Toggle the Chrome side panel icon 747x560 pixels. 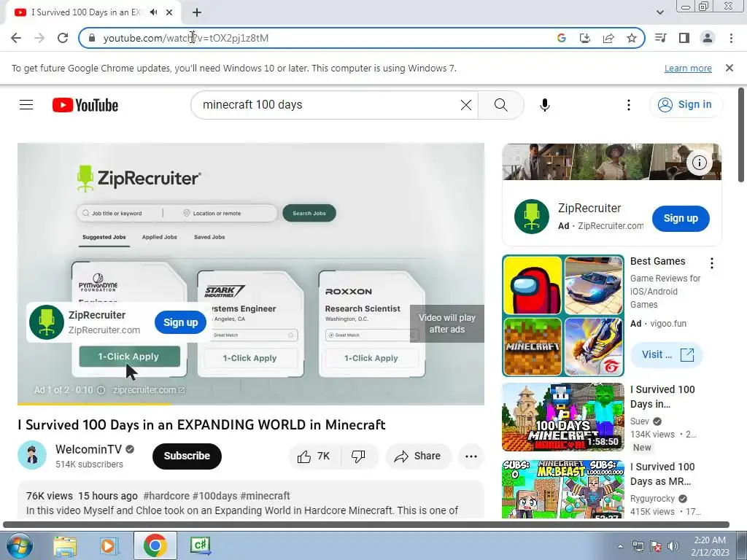coord(684,38)
